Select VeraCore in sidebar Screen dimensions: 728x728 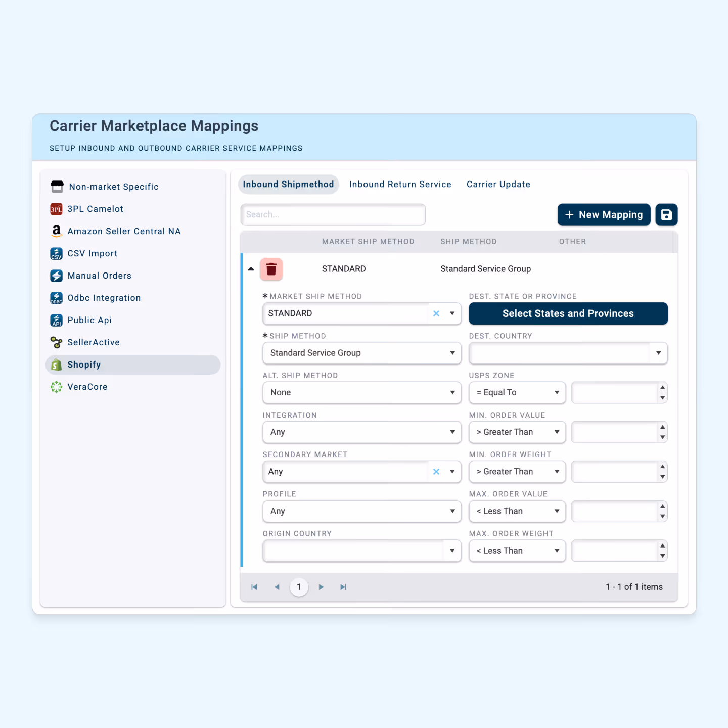point(133,387)
